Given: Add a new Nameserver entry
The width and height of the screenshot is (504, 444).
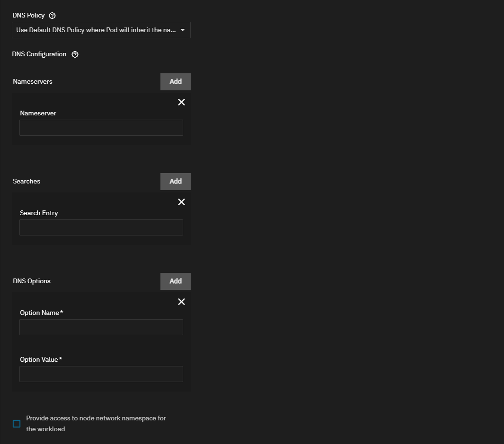Looking at the screenshot, I should point(175,81).
